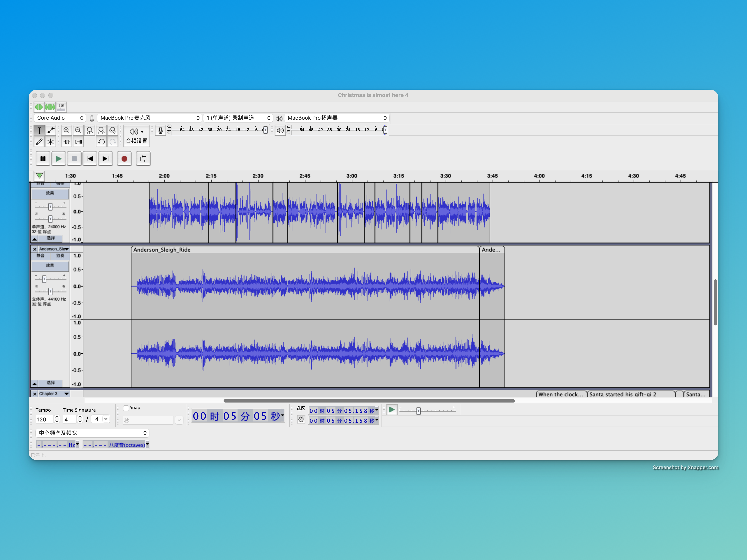Click the Redo arrow
This screenshot has width=747, height=560.
113,142
